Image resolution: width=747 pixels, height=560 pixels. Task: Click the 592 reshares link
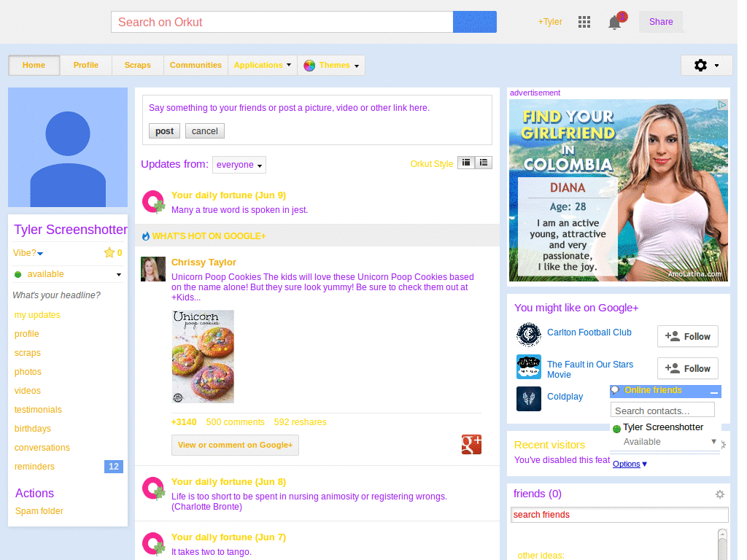pyautogui.click(x=300, y=422)
